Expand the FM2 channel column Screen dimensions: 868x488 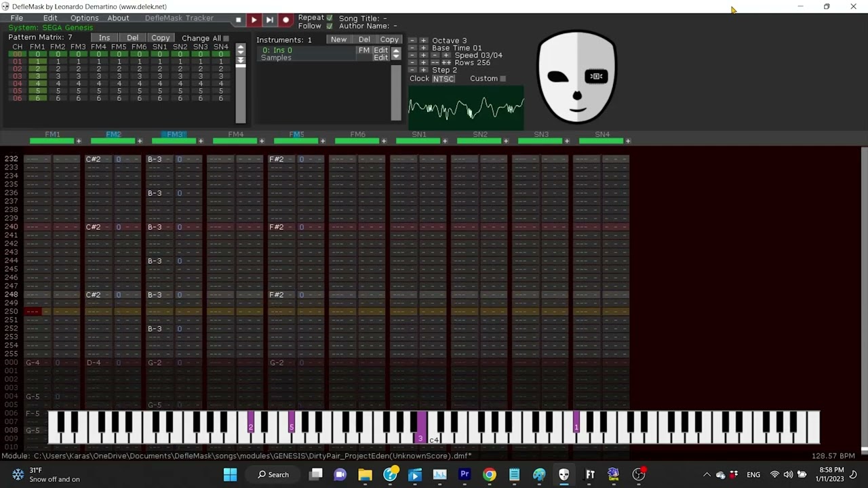point(140,141)
